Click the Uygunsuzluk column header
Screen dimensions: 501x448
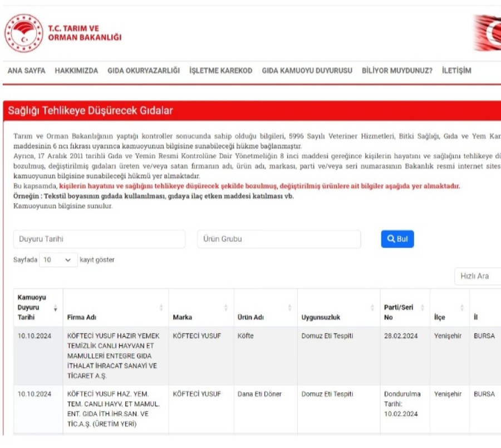tap(338, 307)
